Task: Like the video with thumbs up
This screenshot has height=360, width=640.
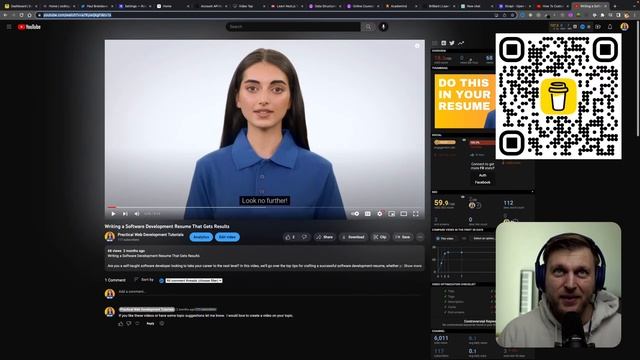Action: pyautogui.click(x=290, y=237)
